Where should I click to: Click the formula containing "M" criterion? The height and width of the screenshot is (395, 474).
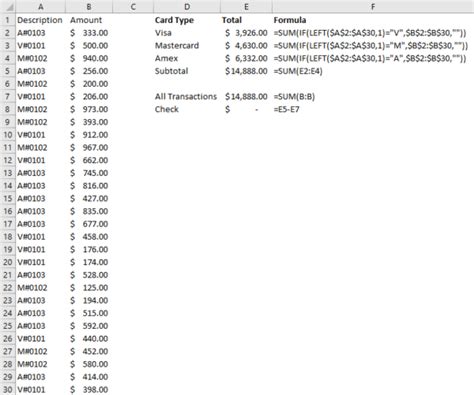click(371, 46)
